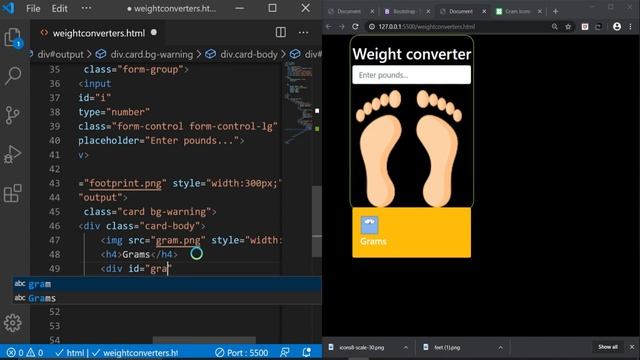The image size is (640, 360).
Task: Click the Enter pounds input field
Action: pos(411,75)
